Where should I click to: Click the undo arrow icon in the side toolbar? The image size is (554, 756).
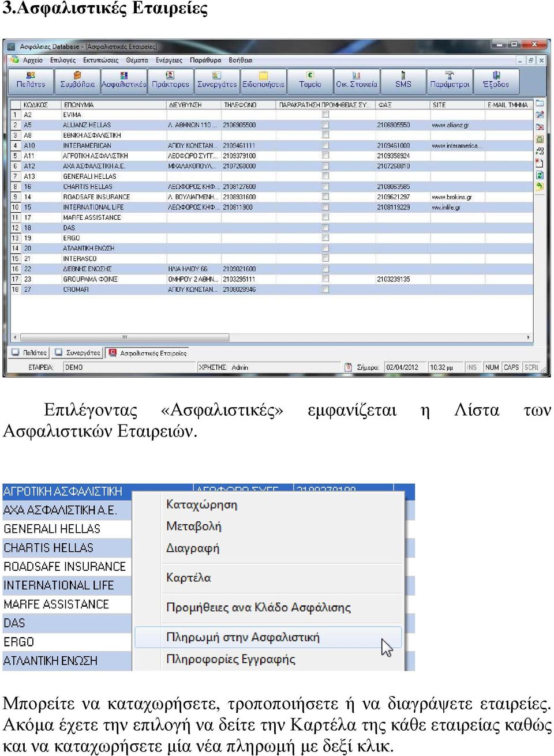coord(540,186)
